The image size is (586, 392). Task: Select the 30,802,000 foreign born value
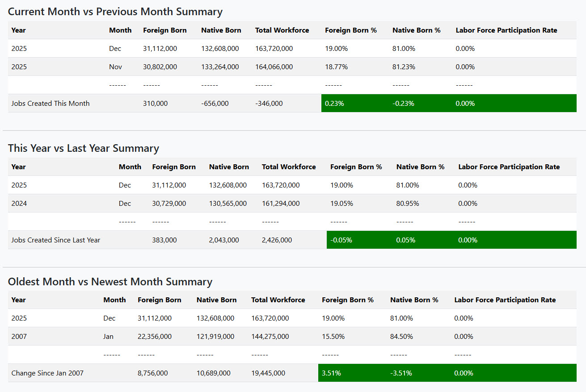(x=160, y=67)
